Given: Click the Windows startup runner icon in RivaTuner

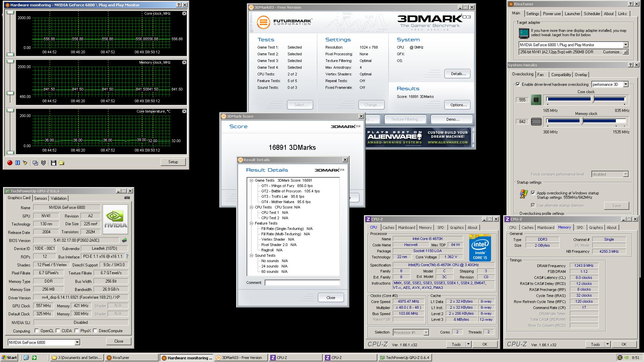Looking at the screenshot, I should [x=524, y=194].
